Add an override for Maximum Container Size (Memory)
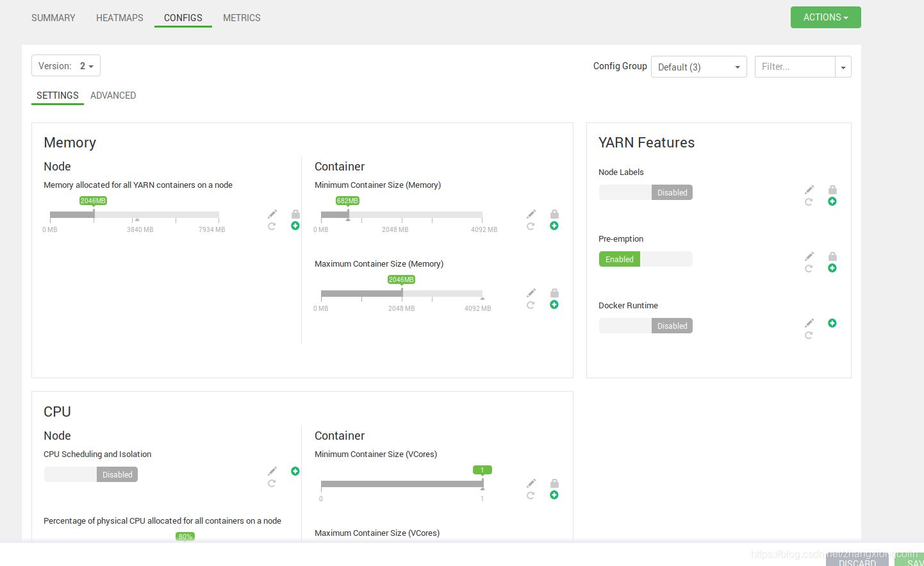This screenshot has height=566, width=924. click(x=554, y=304)
